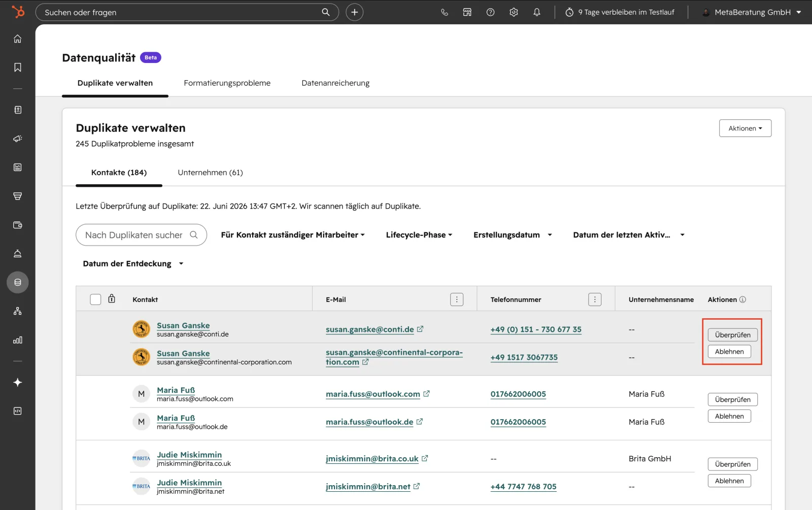Open the HubSpot sprocket logo home

(18, 12)
